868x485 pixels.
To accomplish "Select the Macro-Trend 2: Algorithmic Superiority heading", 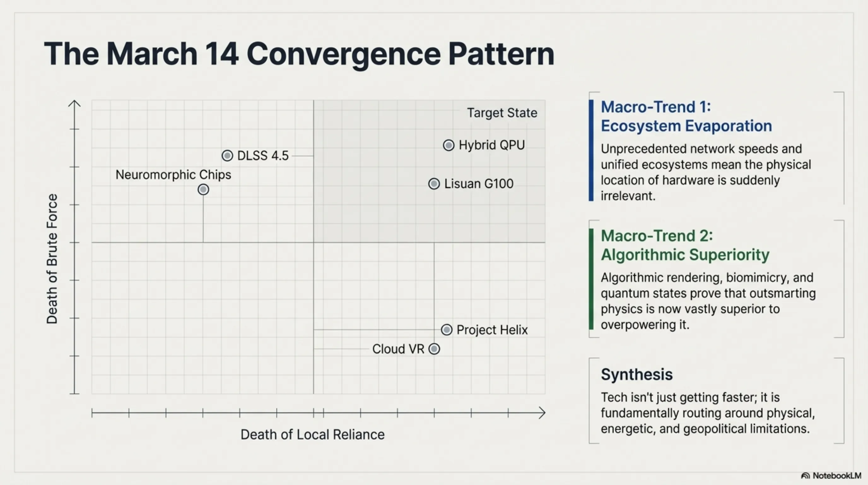I will (x=685, y=245).
